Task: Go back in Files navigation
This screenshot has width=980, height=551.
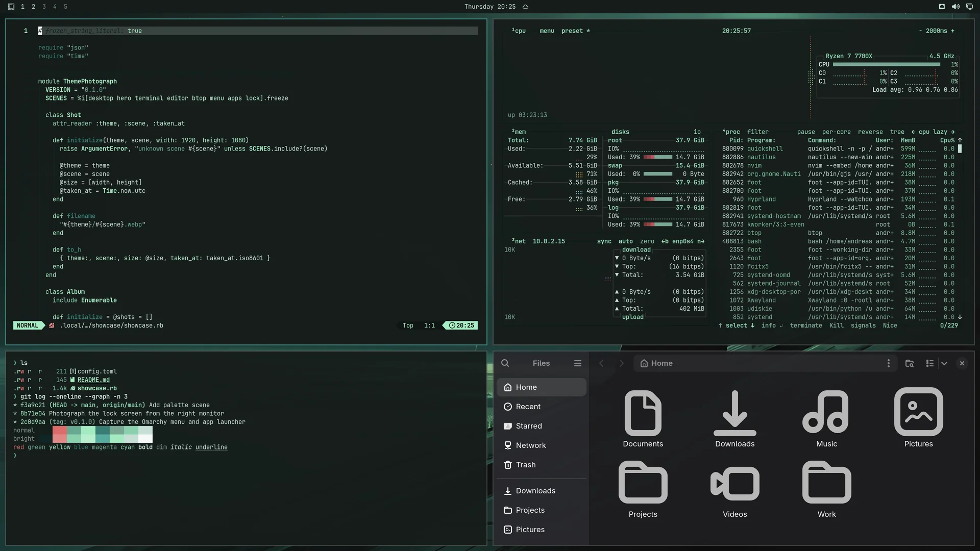Action: click(x=601, y=363)
